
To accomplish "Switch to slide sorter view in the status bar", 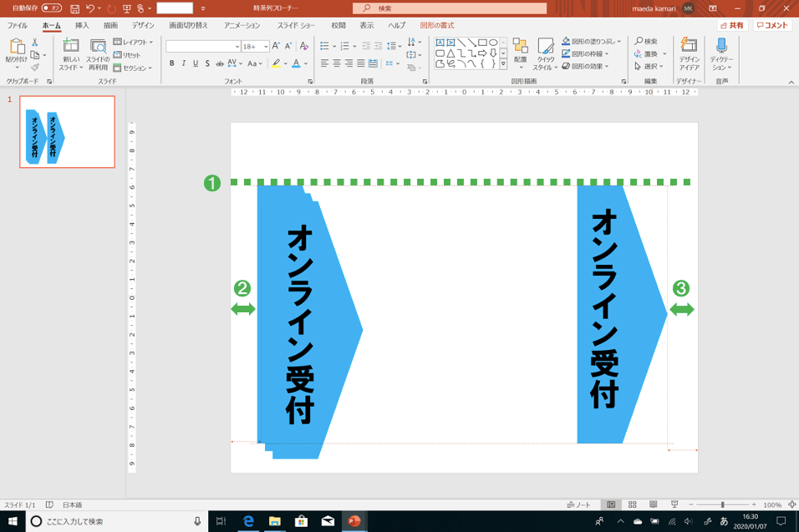I will tap(633, 504).
